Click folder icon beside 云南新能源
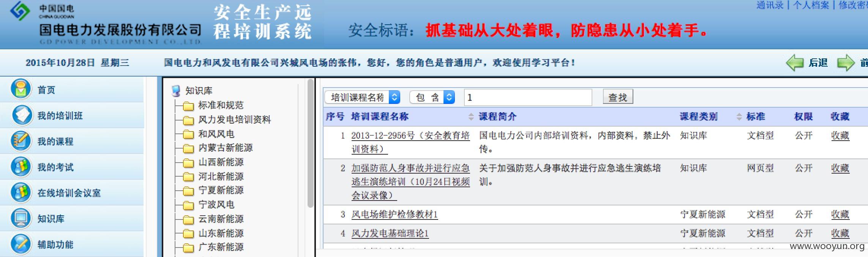Screen dimensions: 868x257 tap(188, 219)
